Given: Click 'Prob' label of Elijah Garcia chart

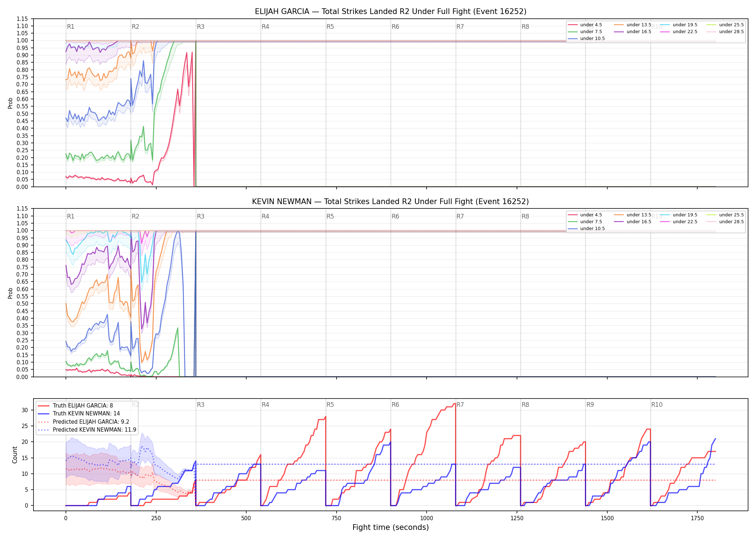Looking at the screenshot, I should coord(10,103).
